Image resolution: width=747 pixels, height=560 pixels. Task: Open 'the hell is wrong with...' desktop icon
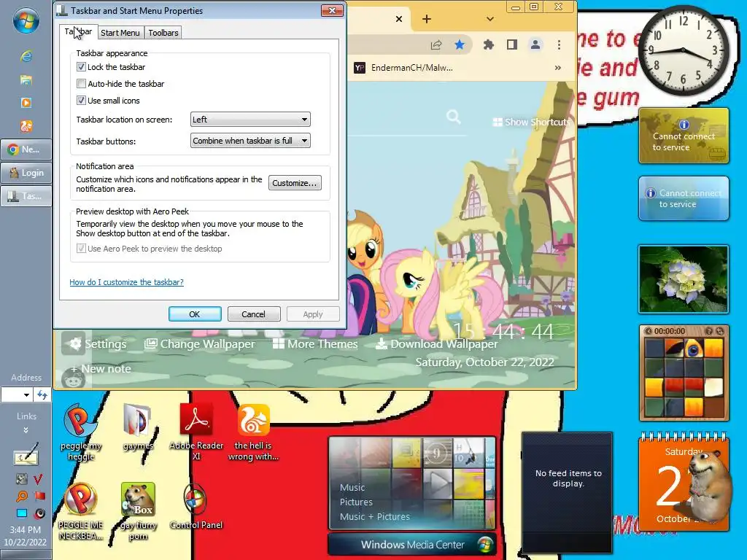[253, 432]
